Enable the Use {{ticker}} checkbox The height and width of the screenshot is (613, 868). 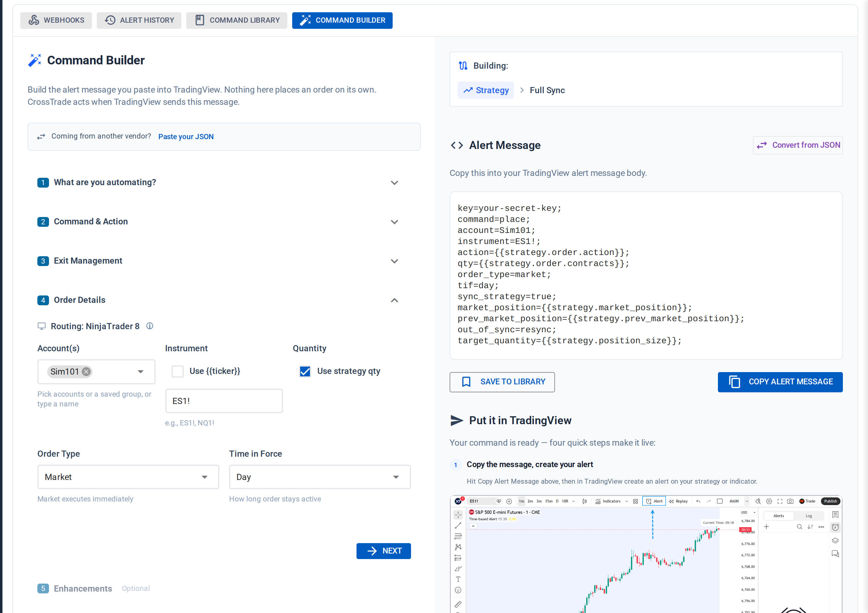point(177,371)
